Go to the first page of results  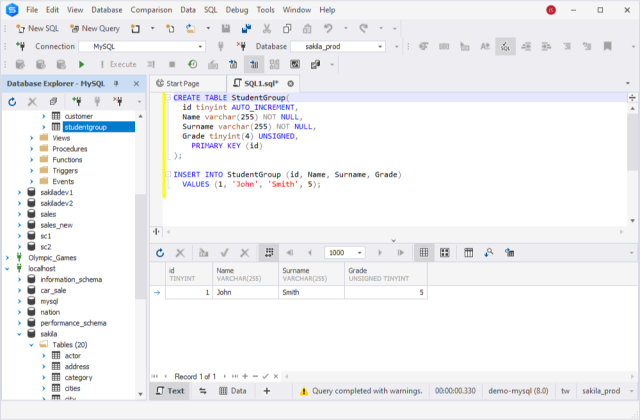[x=290, y=253]
